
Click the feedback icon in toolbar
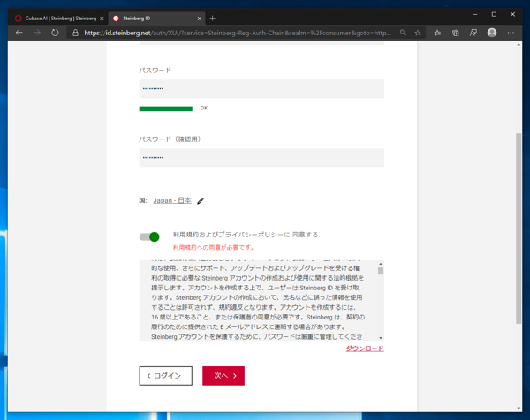[x=473, y=33]
